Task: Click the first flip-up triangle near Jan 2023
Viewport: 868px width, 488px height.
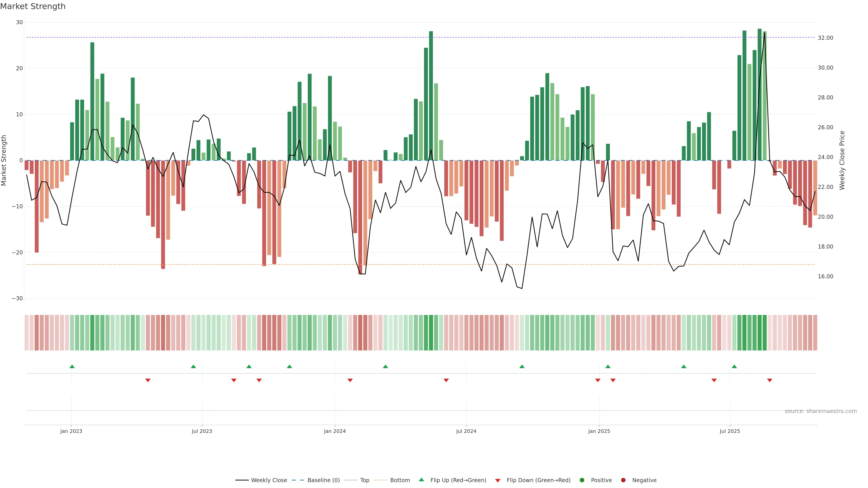Action: click(72, 366)
